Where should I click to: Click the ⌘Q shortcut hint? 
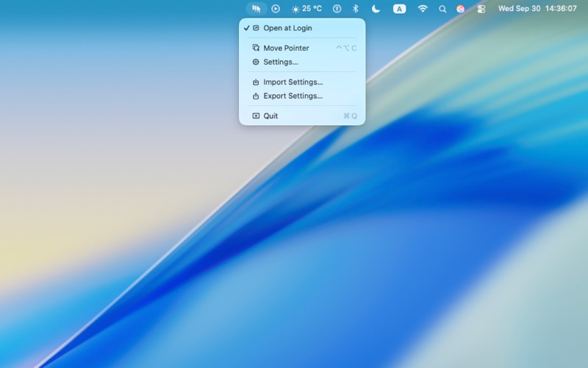tap(351, 116)
